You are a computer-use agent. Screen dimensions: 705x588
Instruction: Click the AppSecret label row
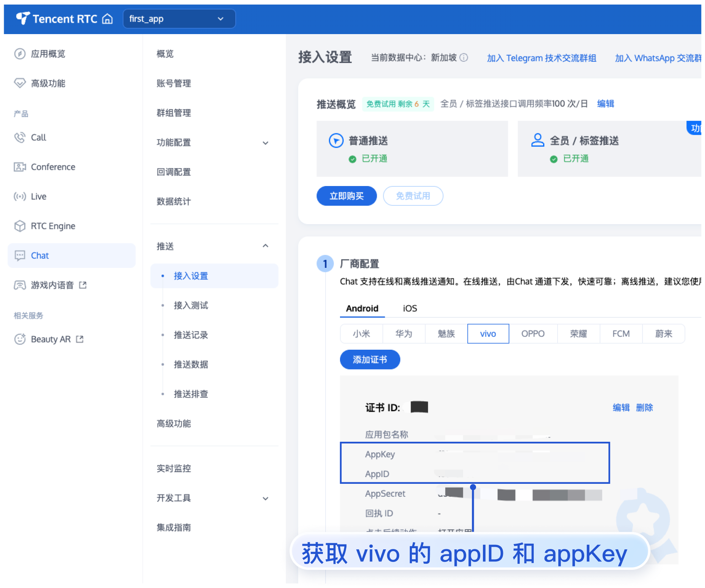click(385, 494)
